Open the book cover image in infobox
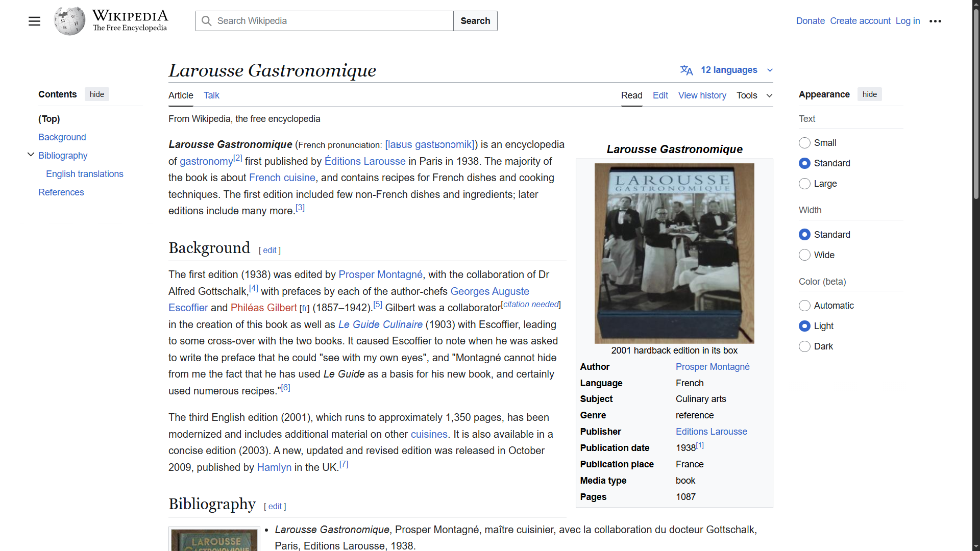980x551 pixels. pos(674,253)
